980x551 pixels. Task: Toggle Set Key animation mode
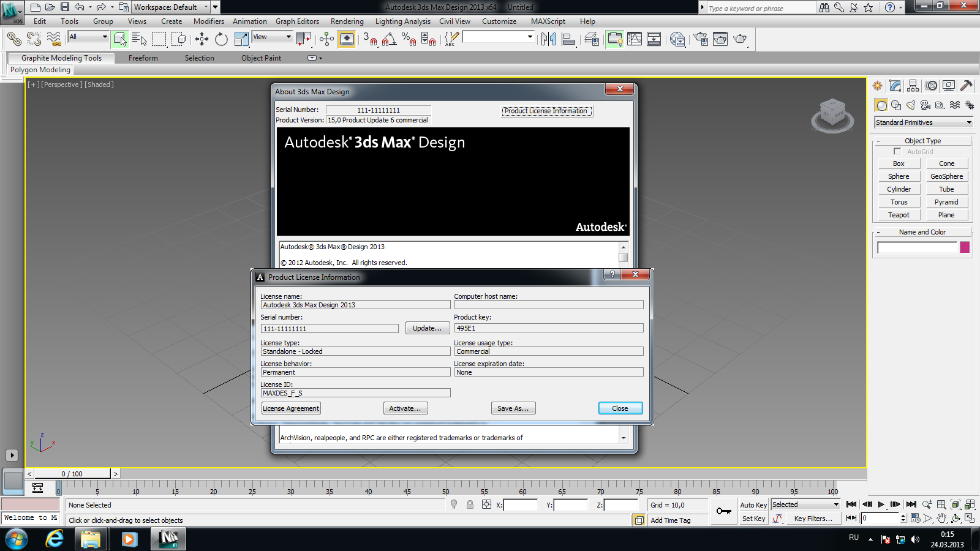click(753, 519)
